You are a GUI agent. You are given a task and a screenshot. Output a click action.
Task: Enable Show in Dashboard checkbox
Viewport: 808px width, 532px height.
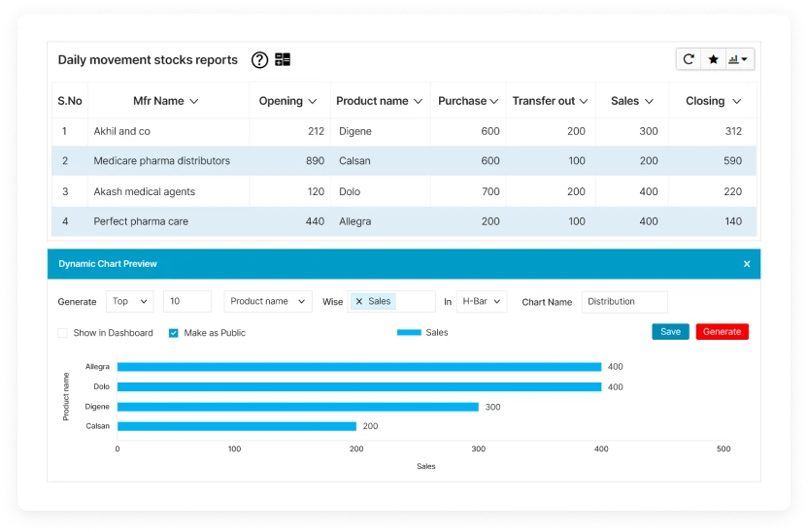click(63, 333)
